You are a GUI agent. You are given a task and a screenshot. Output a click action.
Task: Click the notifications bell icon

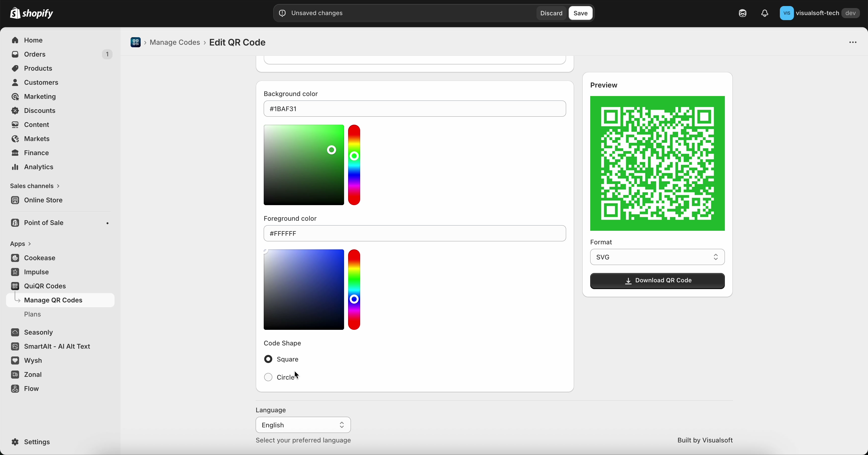point(764,13)
